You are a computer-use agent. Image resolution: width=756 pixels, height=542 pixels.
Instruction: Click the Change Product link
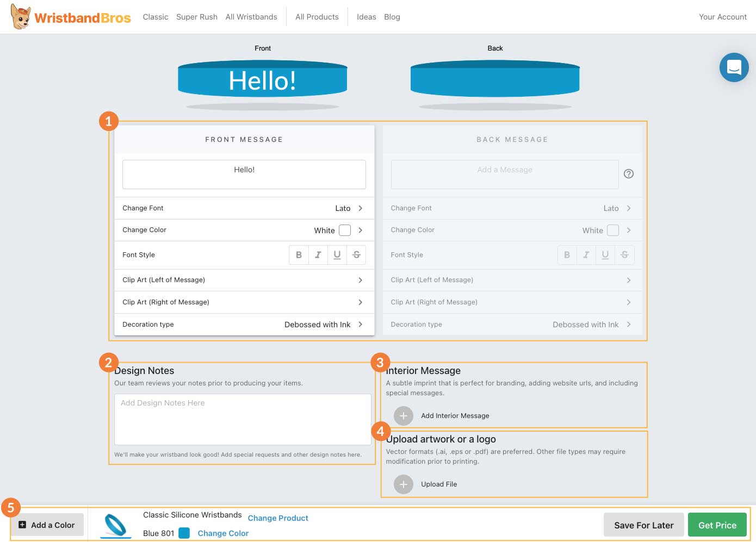(278, 518)
